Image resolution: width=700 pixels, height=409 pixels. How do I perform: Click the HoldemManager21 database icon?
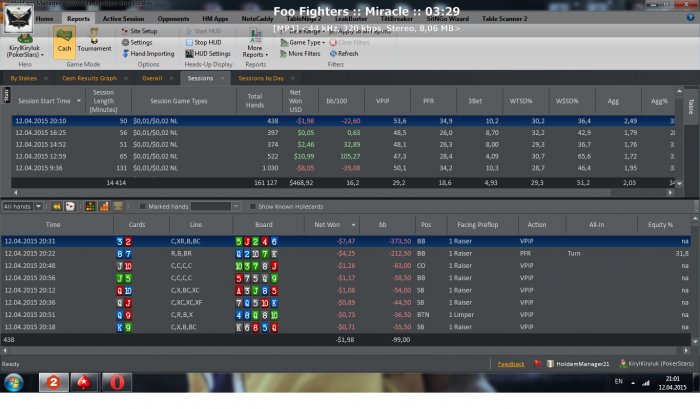coord(550,364)
